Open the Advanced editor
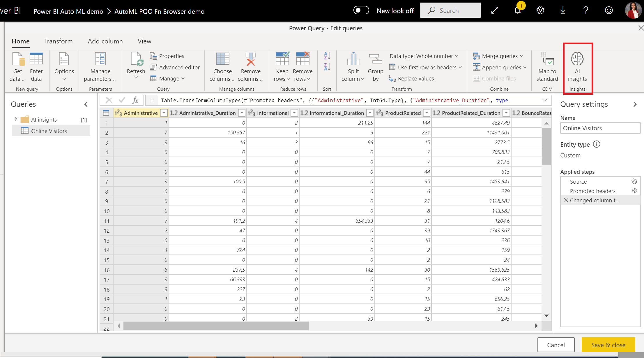This screenshot has width=644, height=358. pyautogui.click(x=175, y=67)
